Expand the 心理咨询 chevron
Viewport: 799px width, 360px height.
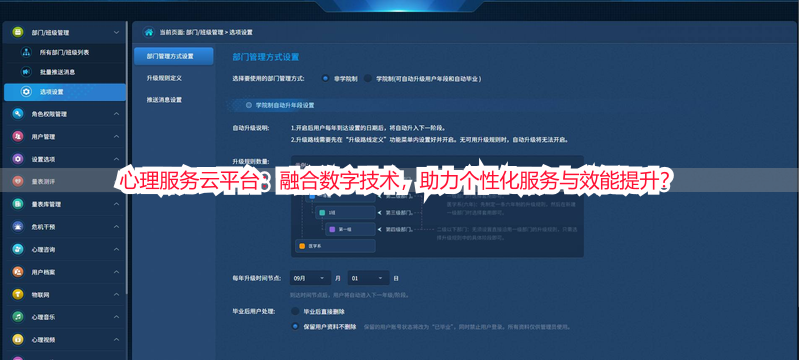coord(116,249)
